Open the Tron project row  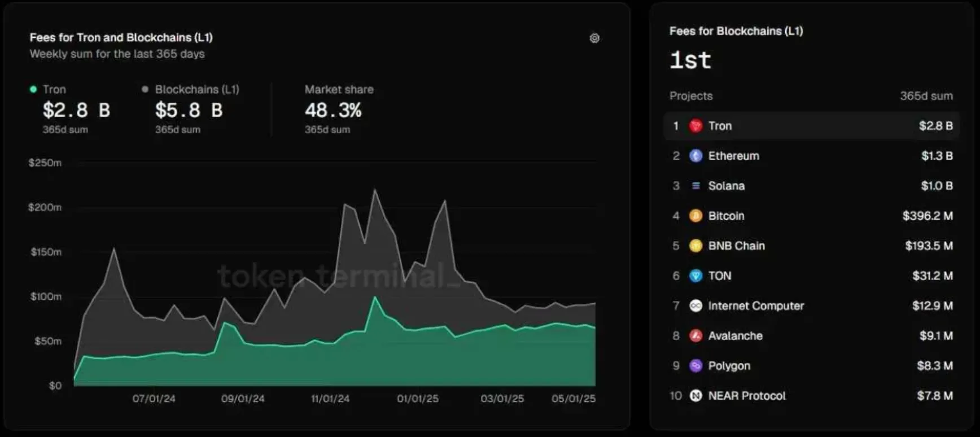click(812, 126)
